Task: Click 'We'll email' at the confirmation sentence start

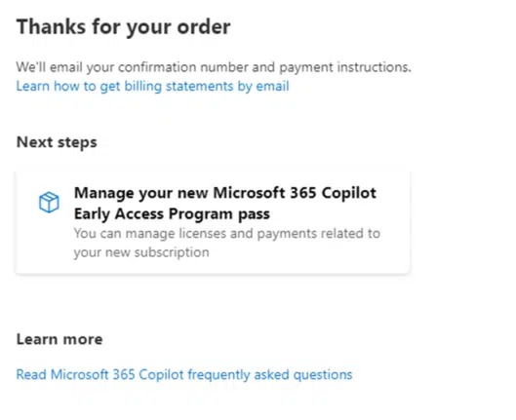Action: [x=49, y=67]
